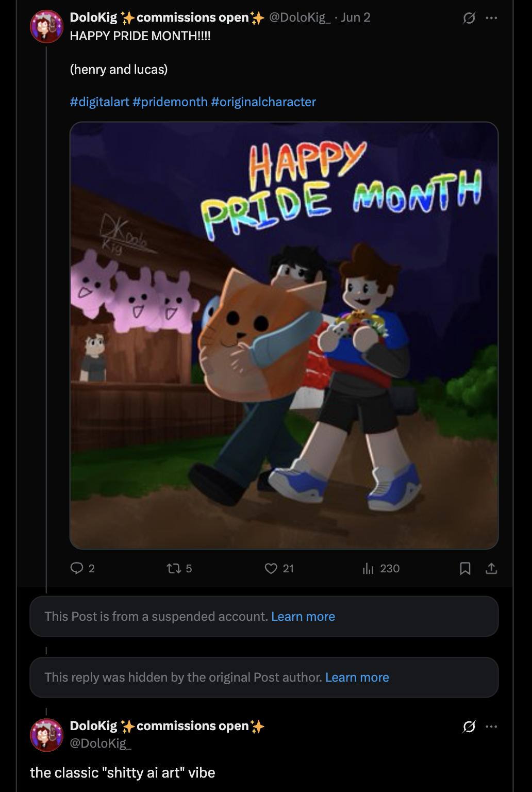
Task: Open the @DoloKig_ handle on the top post
Action: (x=300, y=18)
